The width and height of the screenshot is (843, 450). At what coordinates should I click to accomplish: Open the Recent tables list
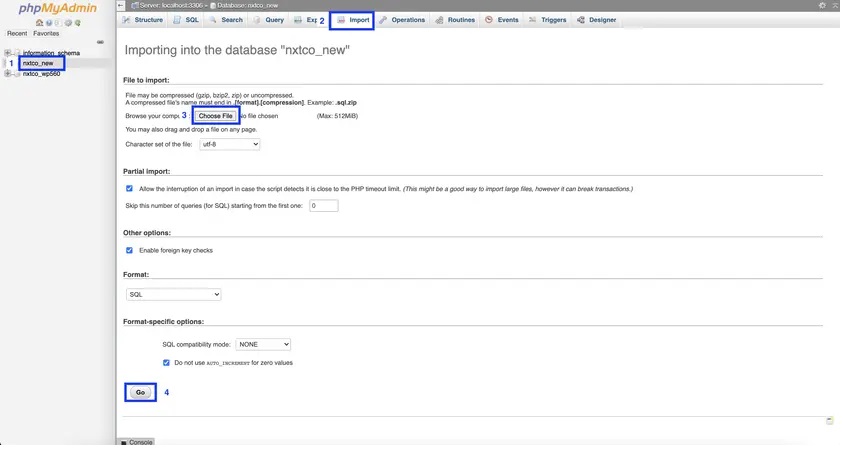(x=17, y=33)
